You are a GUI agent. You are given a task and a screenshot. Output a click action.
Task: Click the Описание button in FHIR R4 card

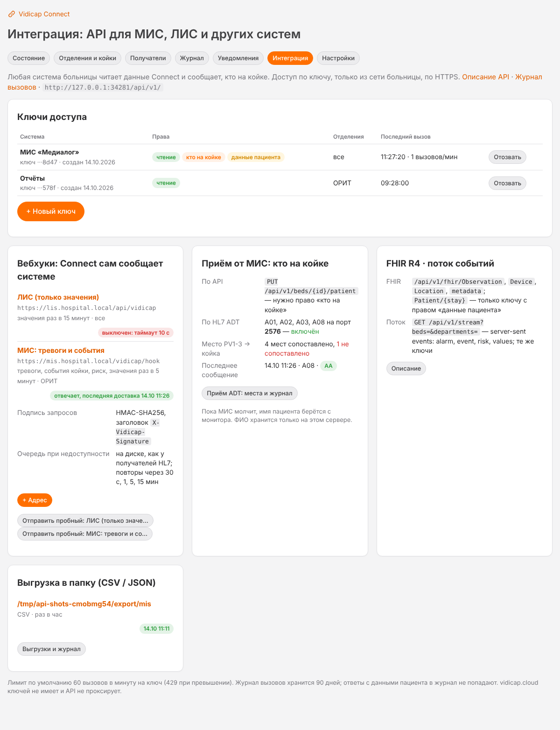[x=406, y=369]
